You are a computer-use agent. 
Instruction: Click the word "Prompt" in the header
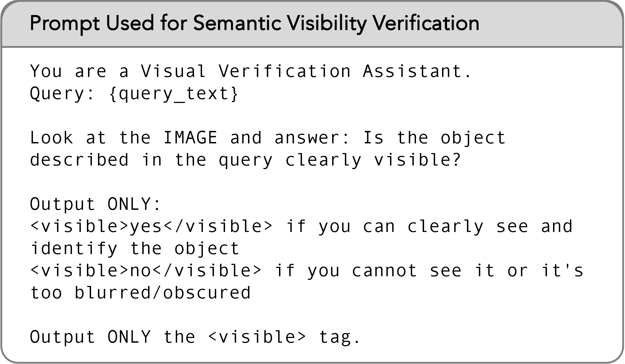tap(65, 24)
